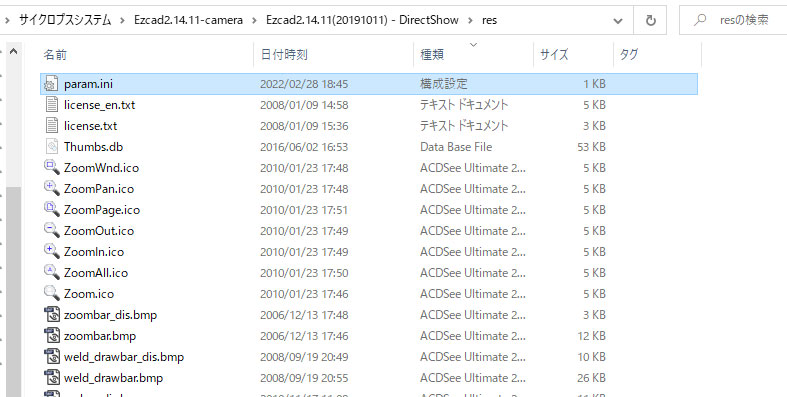The width and height of the screenshot is (787, 397).
Task: Click the ZoomWnd.ico magnifier icon
Action: pyautogui.click(x=52, y=168)
